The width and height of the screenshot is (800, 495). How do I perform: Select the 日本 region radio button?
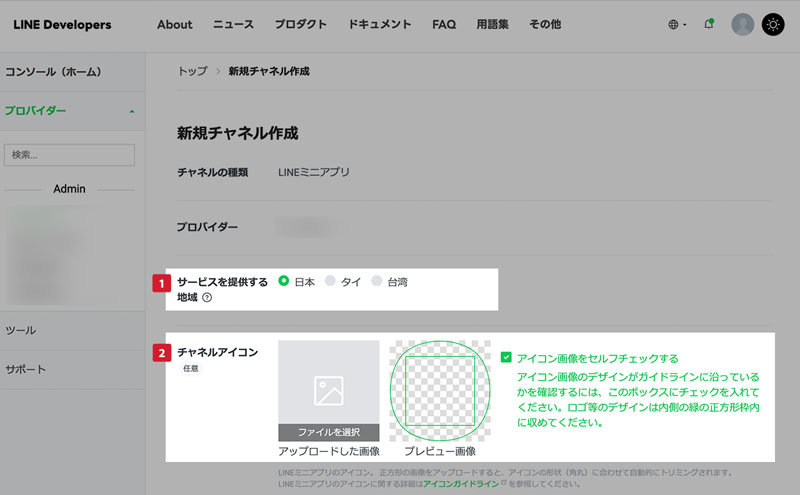click(x=284, y=282)
